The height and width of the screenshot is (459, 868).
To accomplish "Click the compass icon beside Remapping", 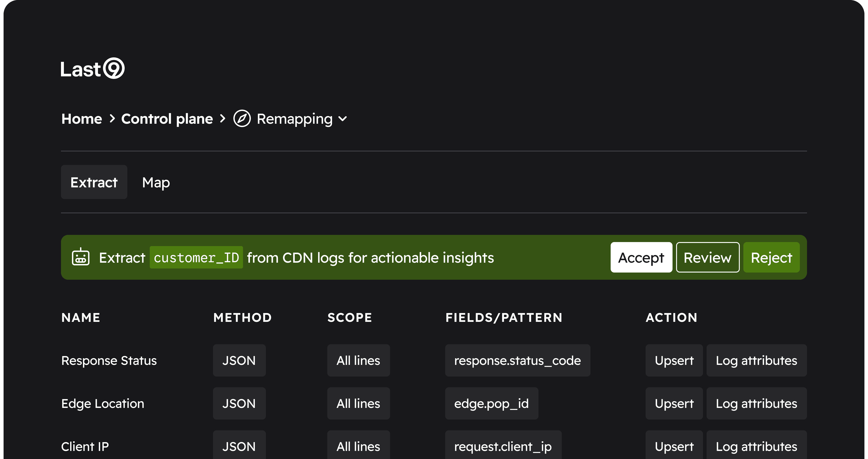I will pyautogui.click(x=242, y=119).
